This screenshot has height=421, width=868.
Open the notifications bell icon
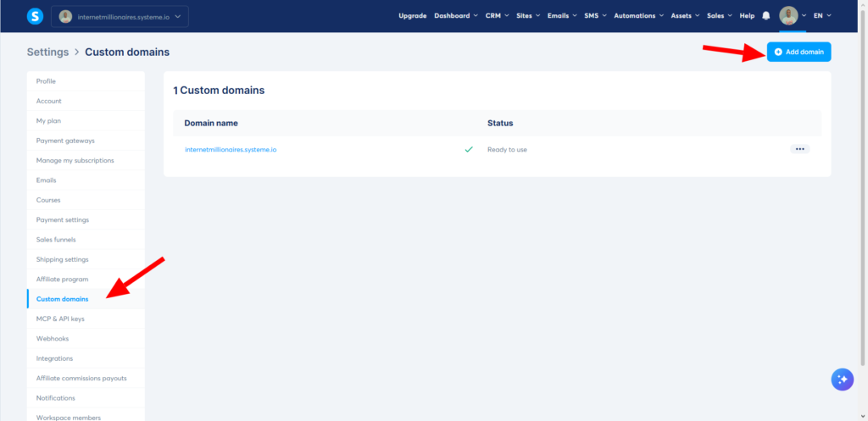click(x=766, y=16)
